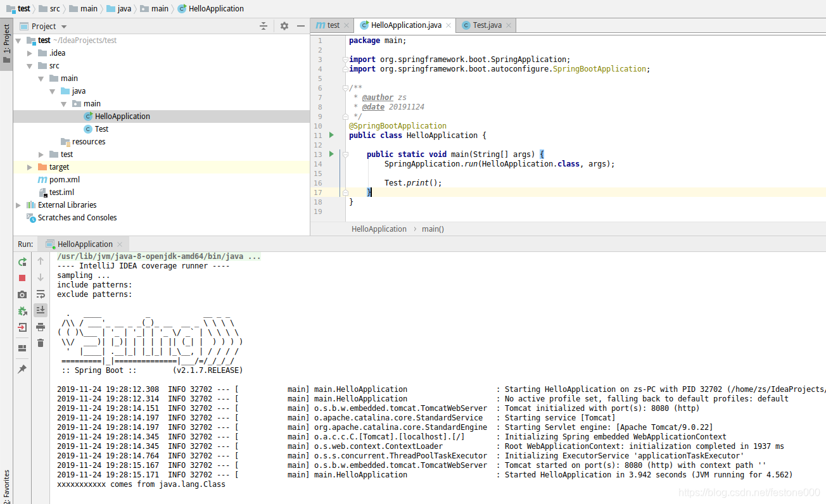Click the down arrow in console toolbar
This screenshot has height=504, width=826.
[41, 277]
